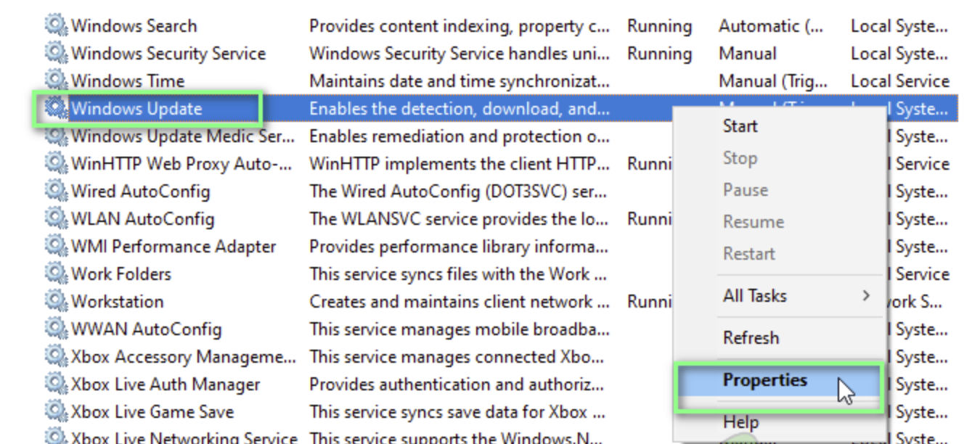
Task: Click the Xbox Live Game Save gear icon
Action: click(55, 412)
